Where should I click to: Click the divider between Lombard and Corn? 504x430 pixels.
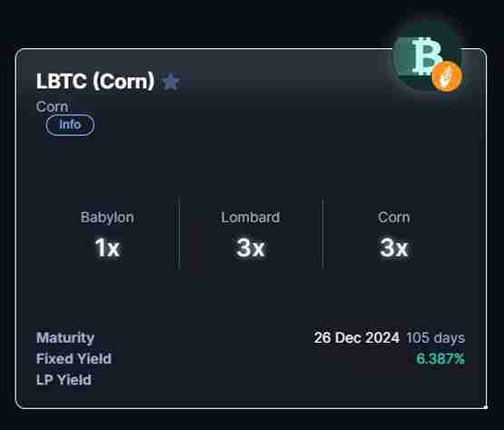[x=322, y=234]
